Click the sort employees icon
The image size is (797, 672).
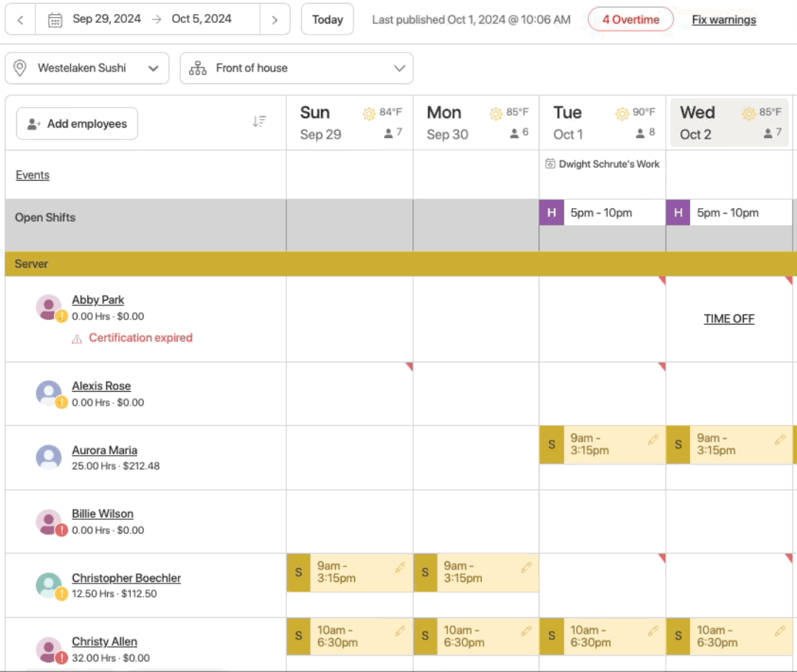click(x=259, y=122)
